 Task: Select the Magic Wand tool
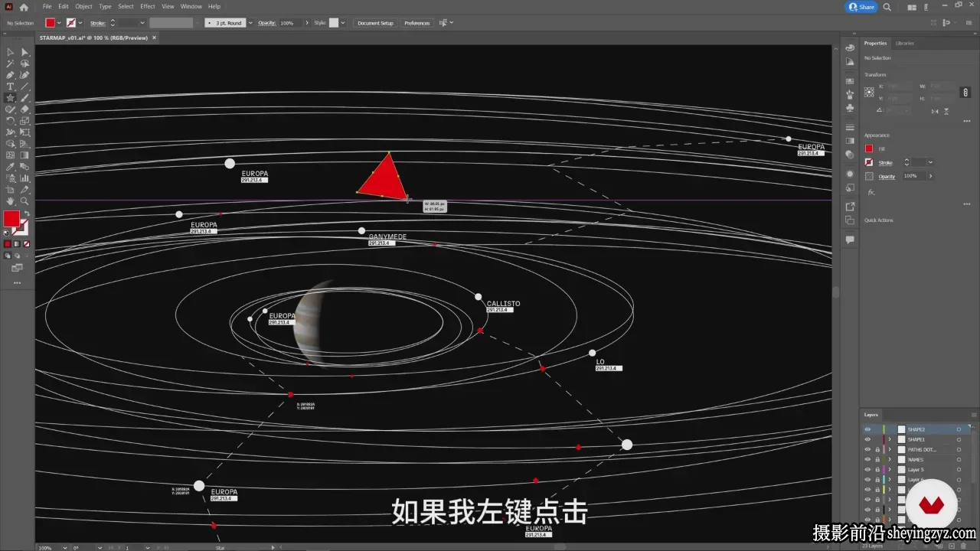click(10, 64)
